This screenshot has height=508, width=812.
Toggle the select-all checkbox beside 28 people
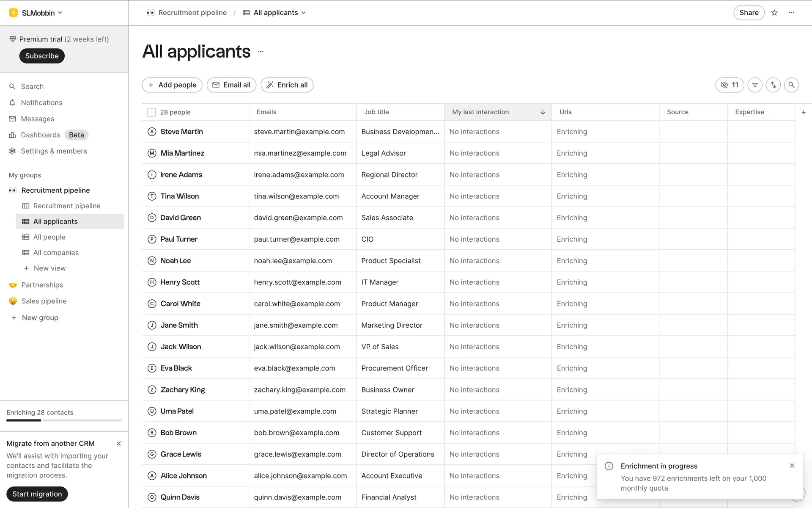pos(151,112)
